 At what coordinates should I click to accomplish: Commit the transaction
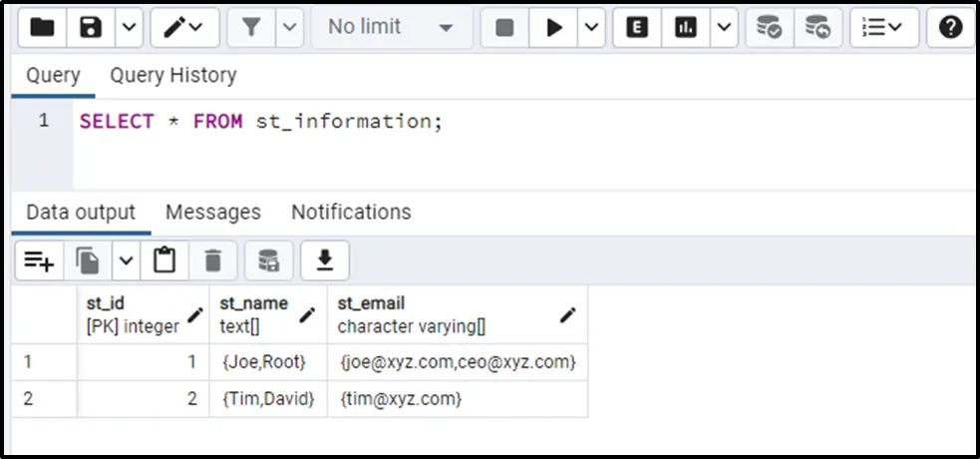pyautogui.click(x=769, y=28)
